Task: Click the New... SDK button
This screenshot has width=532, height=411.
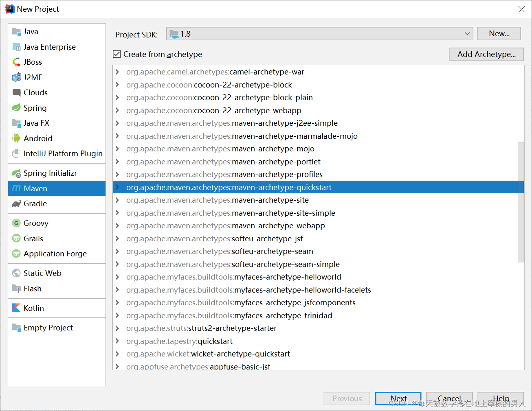Action: 499,34
